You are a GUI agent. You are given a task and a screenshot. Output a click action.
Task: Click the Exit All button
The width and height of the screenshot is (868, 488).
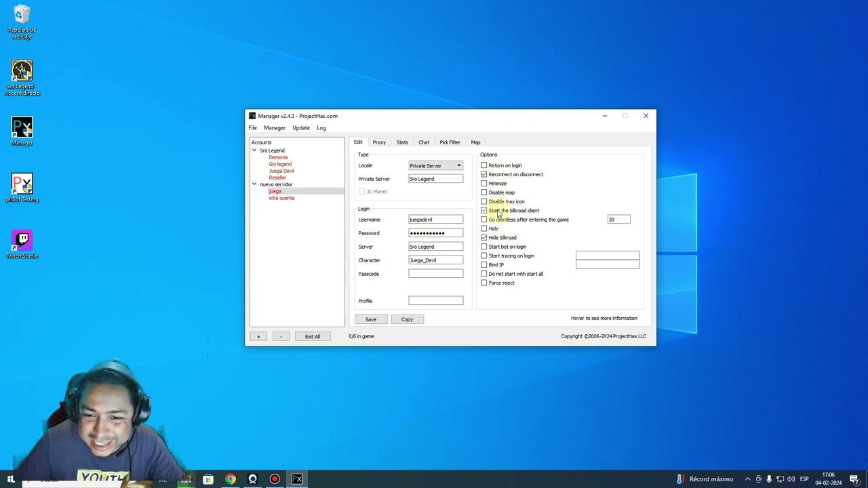click(312, 336)
